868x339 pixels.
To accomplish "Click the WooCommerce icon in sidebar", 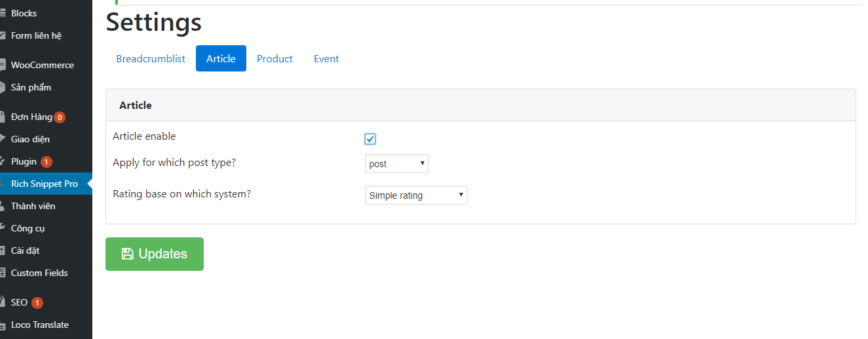I will 3,65.
